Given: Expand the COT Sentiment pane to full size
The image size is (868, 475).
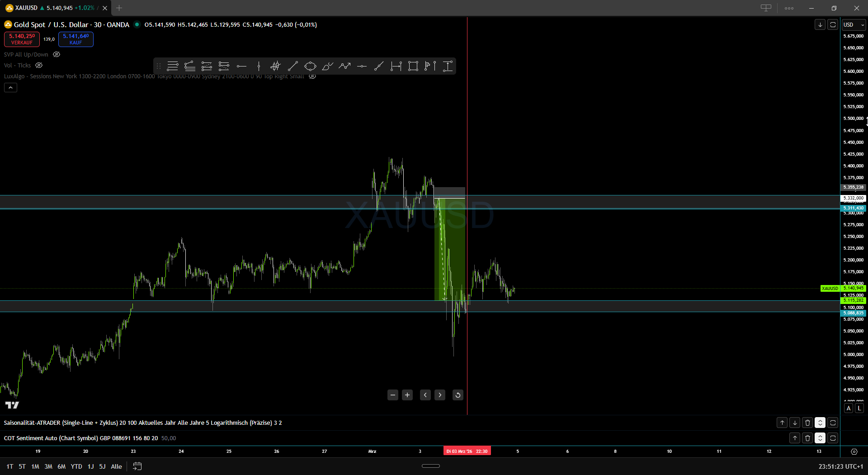Looking at the screenshot, I should coord(833,438).
